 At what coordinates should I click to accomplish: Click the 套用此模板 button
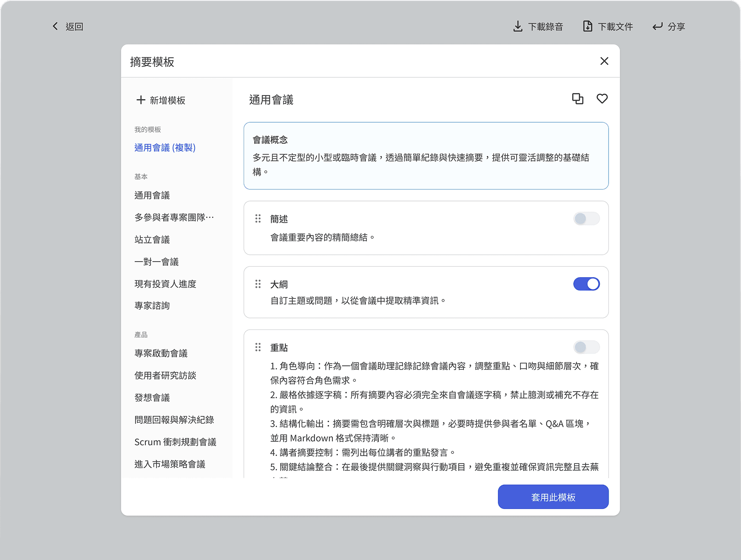[553, 497]
